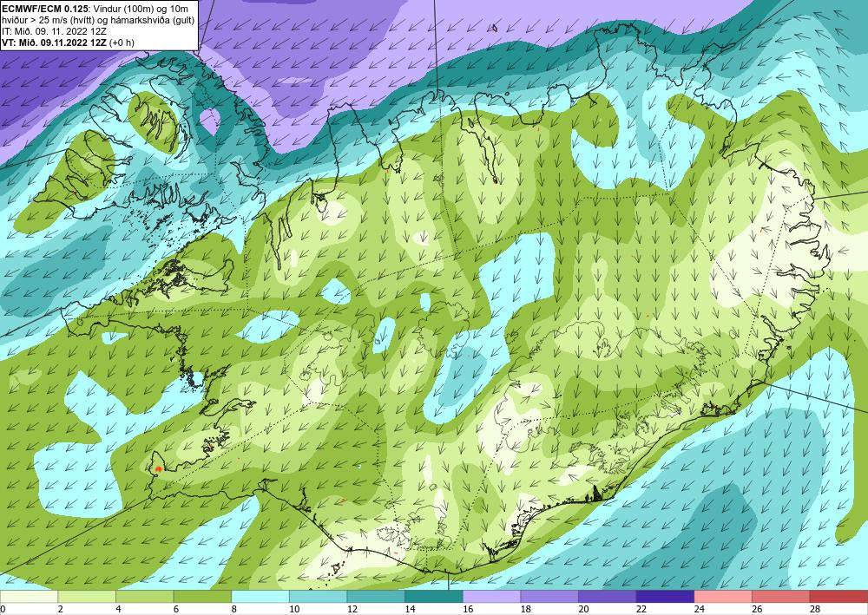Click the legend scale label "0"
The width and height of the screenshot is (868, 615).
tap(3, 609)
